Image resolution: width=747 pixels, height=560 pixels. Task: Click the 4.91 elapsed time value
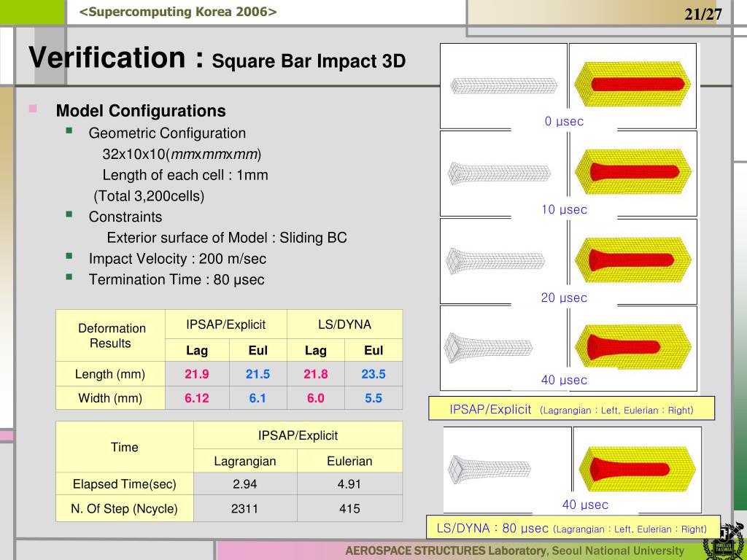click(349, 484)
